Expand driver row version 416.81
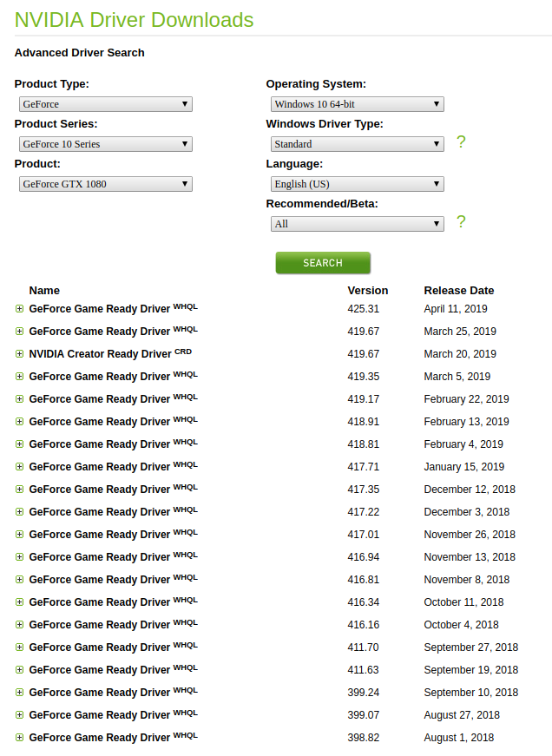 [19, 580]
